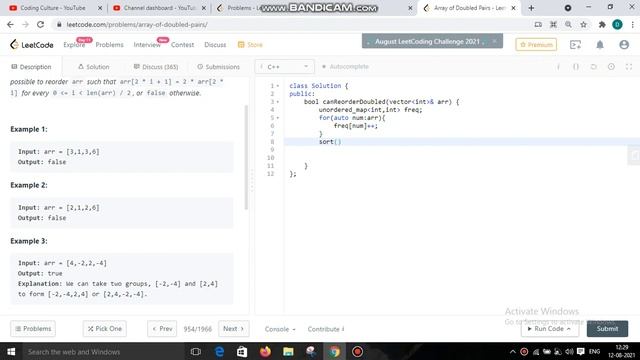This screenshot has height=360, width=640.
Task: Open Chrome profile D avatar
Action: tap(617, 24)
